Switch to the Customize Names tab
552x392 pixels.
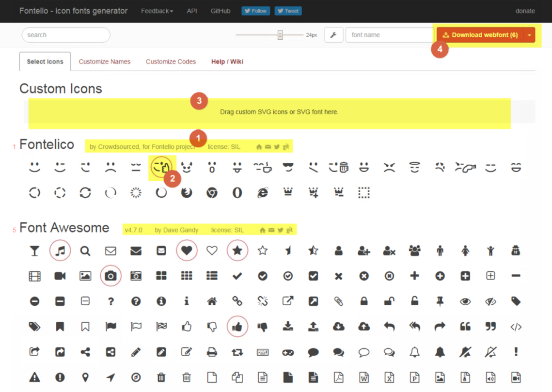click(x=104, y=62)
